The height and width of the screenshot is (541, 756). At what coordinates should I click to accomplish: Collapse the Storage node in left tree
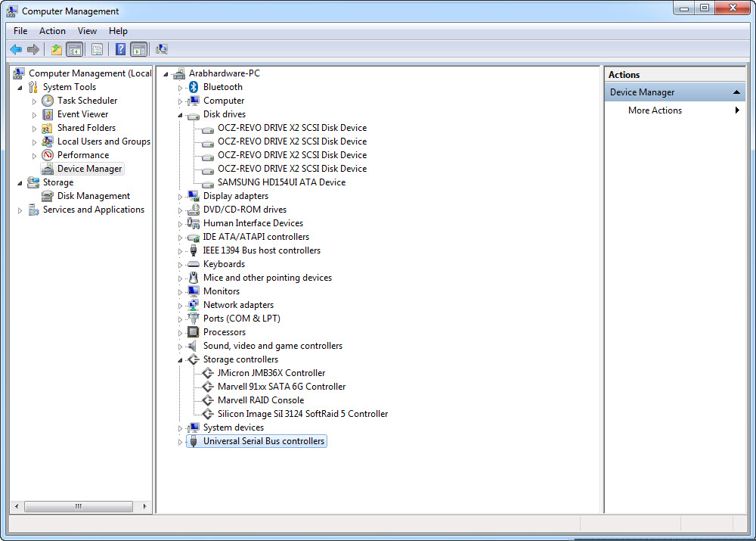tap(20, 183)
